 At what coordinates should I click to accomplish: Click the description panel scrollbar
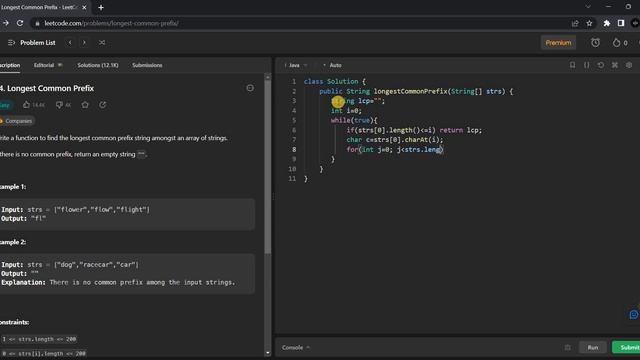click(267, 167)
